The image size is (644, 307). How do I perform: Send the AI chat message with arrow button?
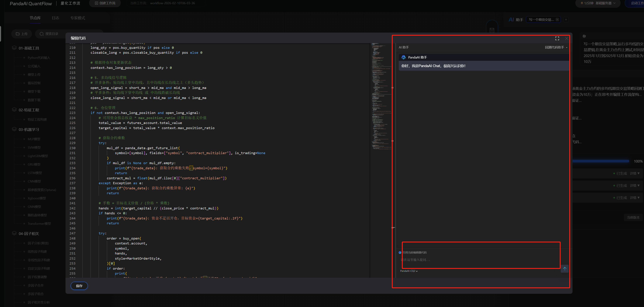[x=564, y=269]
